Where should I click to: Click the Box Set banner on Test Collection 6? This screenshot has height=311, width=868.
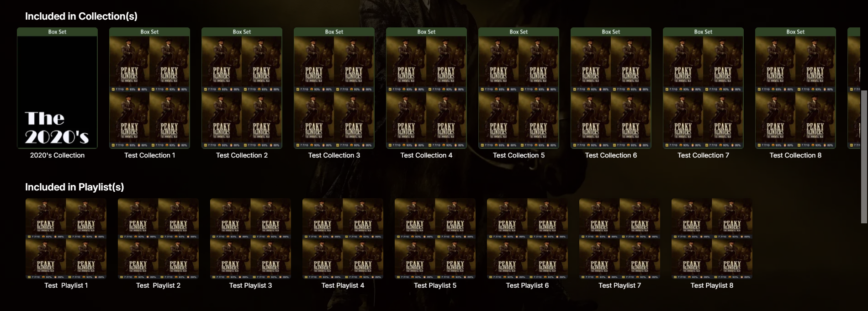611,32
